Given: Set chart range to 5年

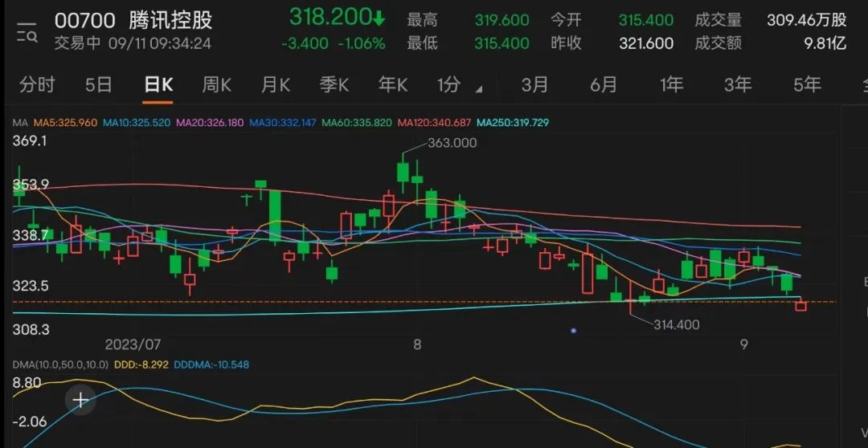Looking at the screenshot, I should [807, 84].
